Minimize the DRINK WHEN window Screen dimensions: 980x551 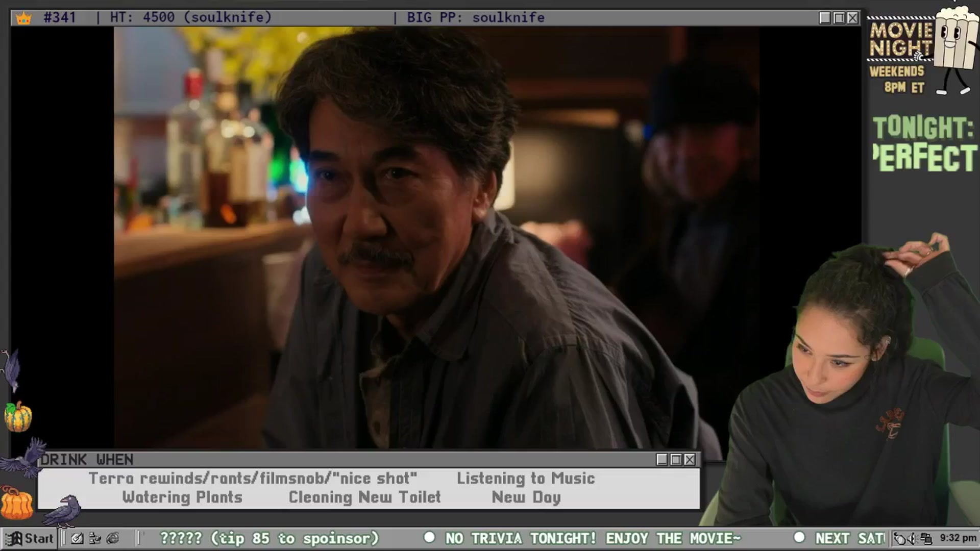662,460
